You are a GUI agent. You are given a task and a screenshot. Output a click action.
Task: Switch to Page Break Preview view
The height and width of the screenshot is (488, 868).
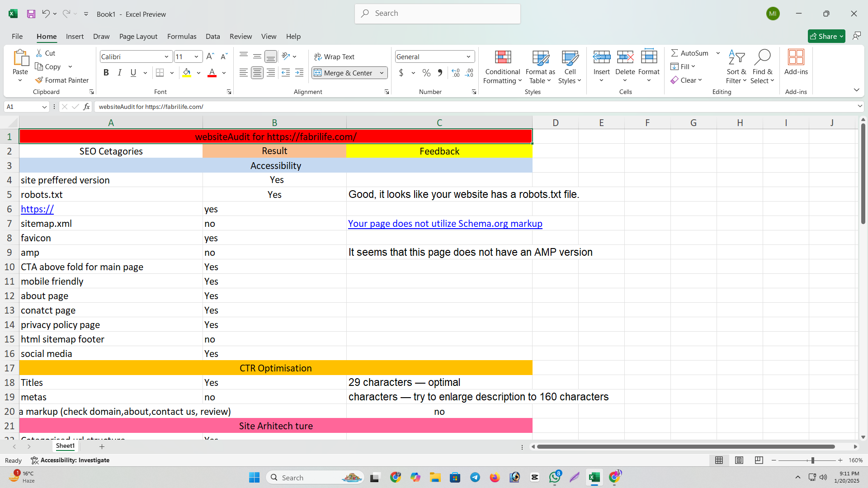[759, 460]
